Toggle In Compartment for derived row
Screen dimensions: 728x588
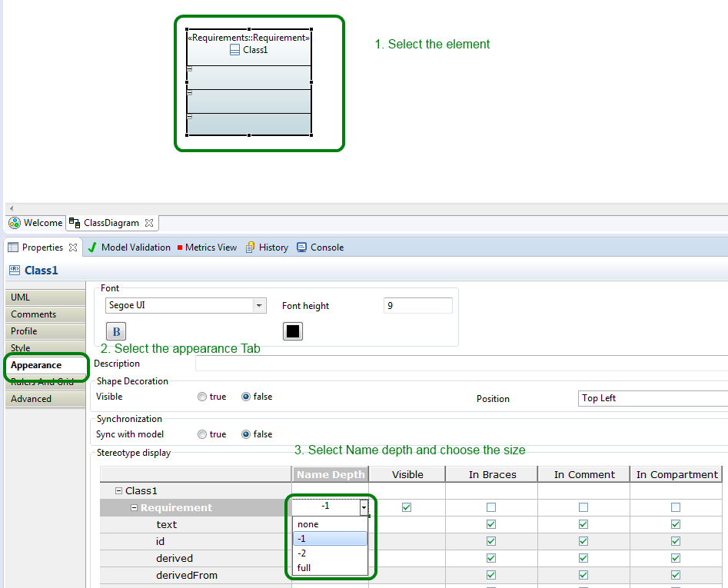click(x=676, y=558)
